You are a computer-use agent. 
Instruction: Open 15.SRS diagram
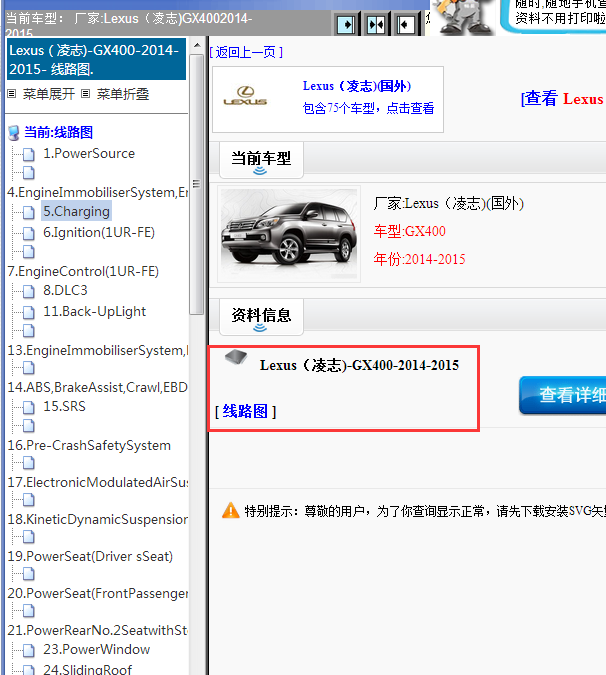tap(64, 406)
